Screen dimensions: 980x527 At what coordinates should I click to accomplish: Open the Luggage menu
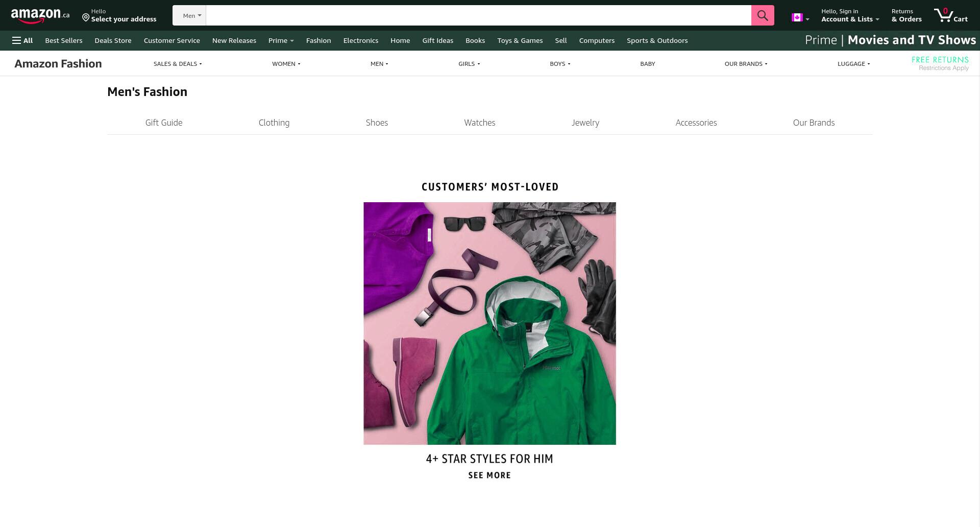tap(853, 64)
